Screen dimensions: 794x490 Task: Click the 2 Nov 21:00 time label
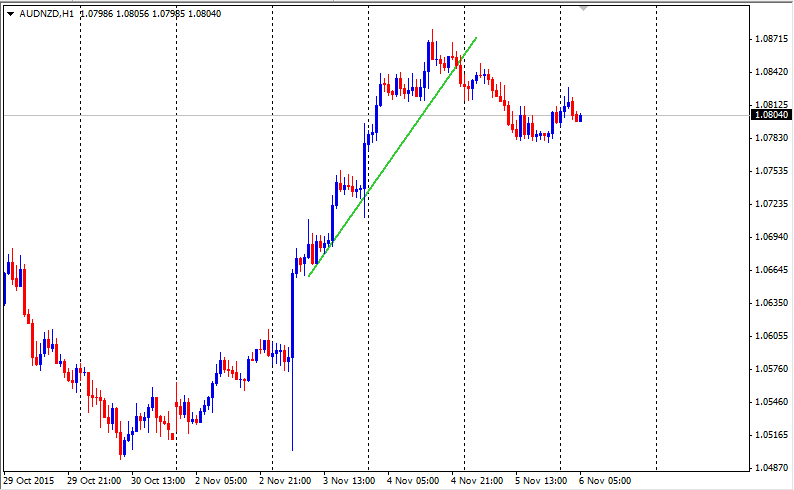[285, 480]
